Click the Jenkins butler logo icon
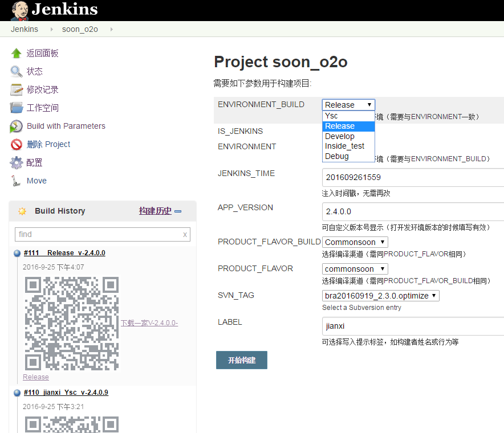The image size is (504, 433). (19, 10)
